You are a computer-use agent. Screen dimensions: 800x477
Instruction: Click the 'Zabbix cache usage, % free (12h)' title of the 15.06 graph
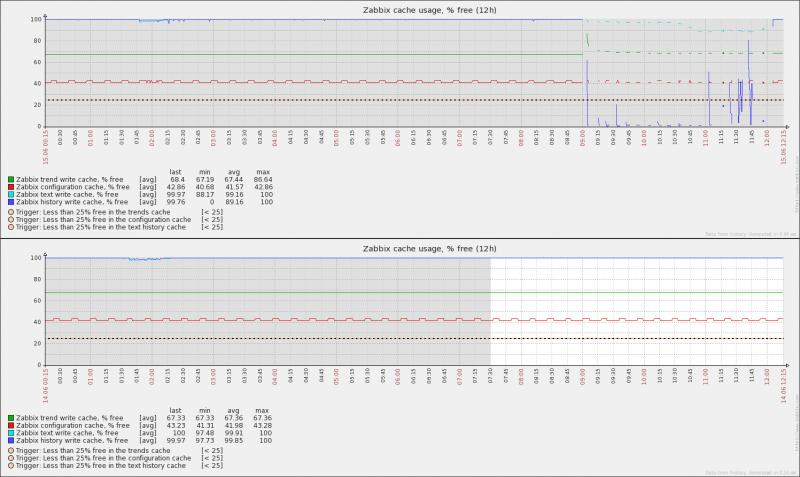point(430,10)
